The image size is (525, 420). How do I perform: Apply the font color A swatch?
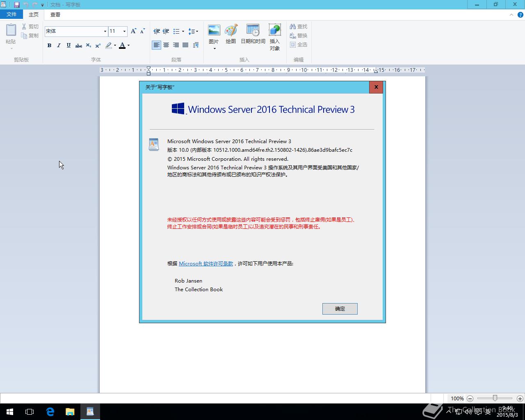click(x=122, y=46)
